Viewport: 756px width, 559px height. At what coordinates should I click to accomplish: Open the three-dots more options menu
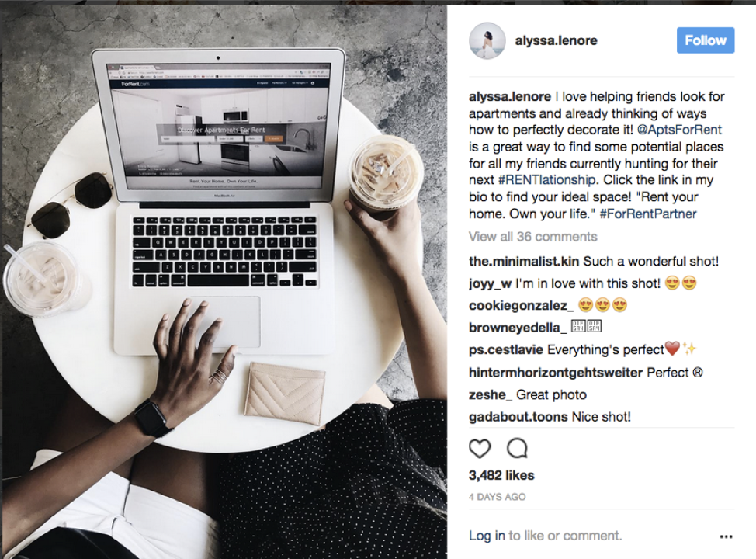pos(726,536)
